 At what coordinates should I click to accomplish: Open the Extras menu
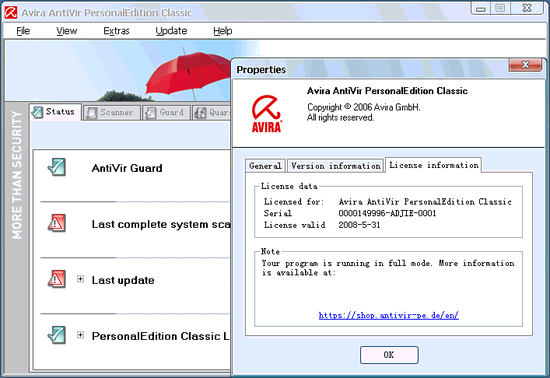point(116,31)
